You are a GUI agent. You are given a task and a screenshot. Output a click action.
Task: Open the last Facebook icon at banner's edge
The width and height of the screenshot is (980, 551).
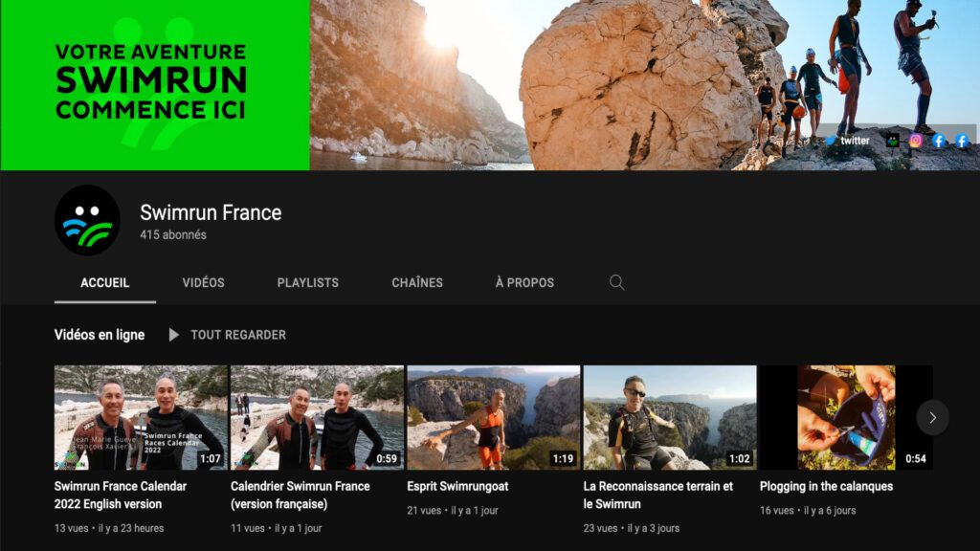coord(962,141)
